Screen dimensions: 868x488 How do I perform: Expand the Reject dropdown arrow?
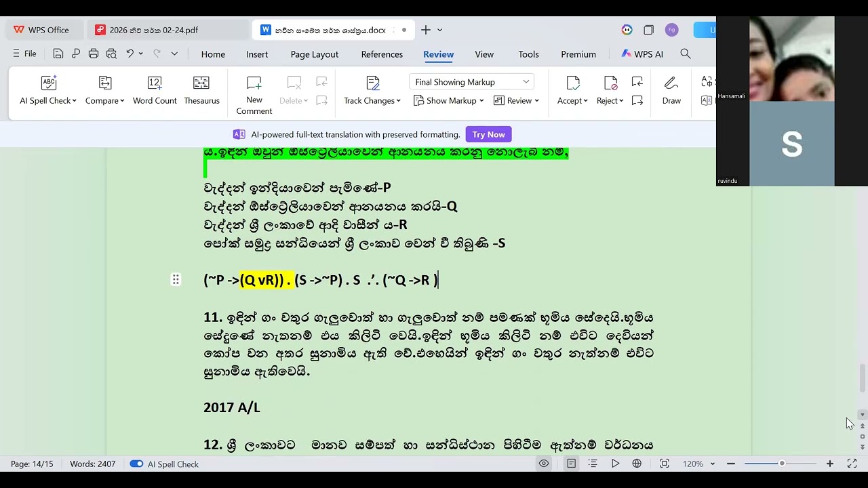(621, 101)
